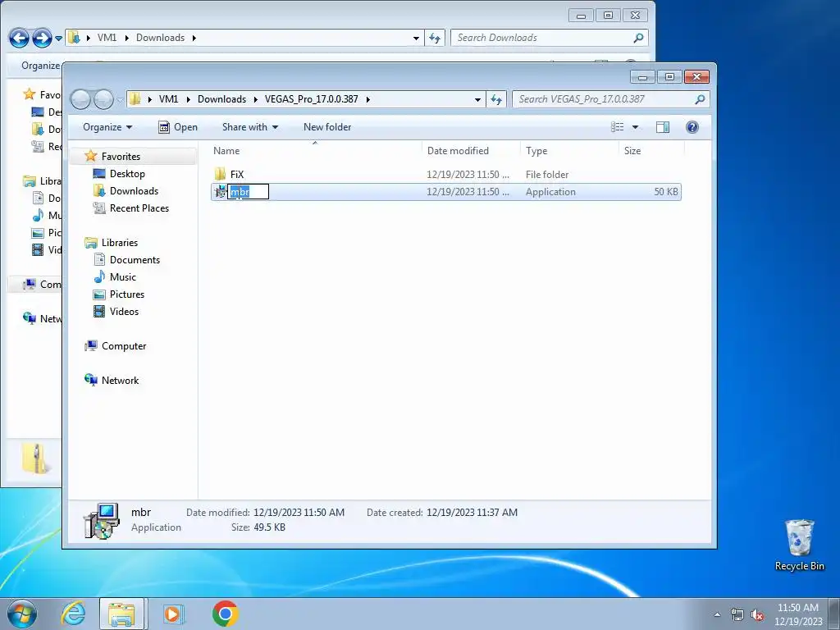Select Computer in the navigation pane
Image resolution: width=840 pixels, height=630 pixels.
[x=124, y=346]
